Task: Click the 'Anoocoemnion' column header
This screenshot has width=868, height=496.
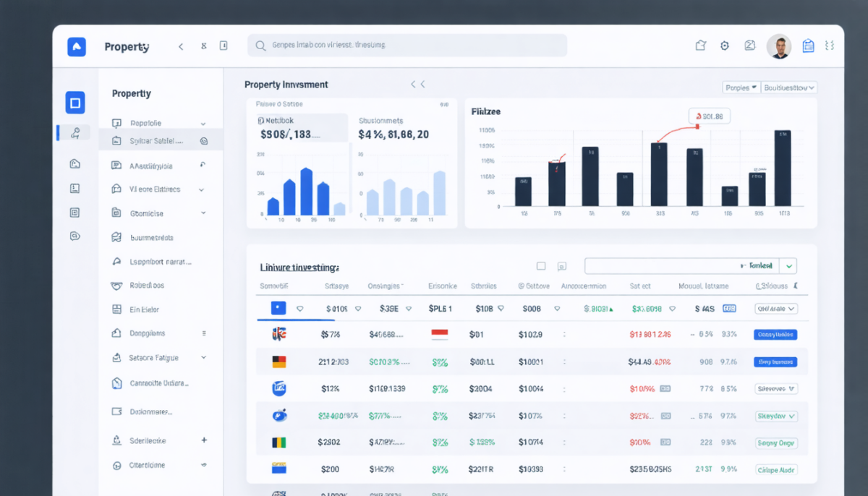Action: coord(583,286)
